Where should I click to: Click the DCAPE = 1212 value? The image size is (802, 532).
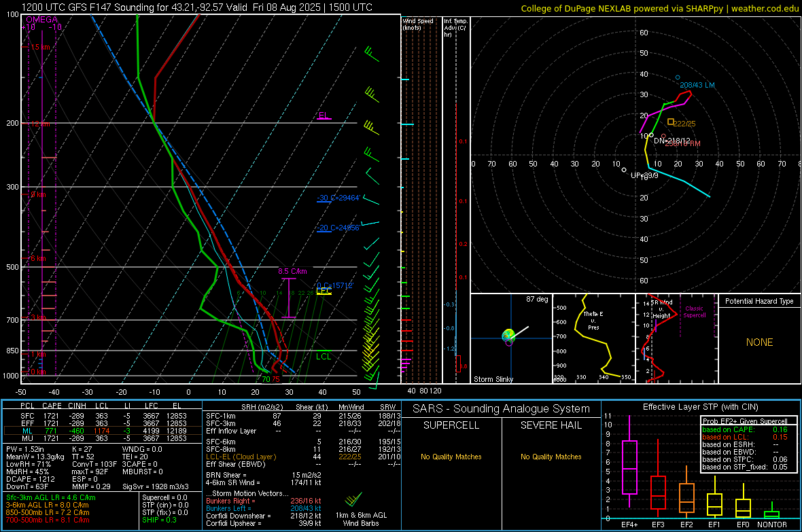tap(30, 479)
